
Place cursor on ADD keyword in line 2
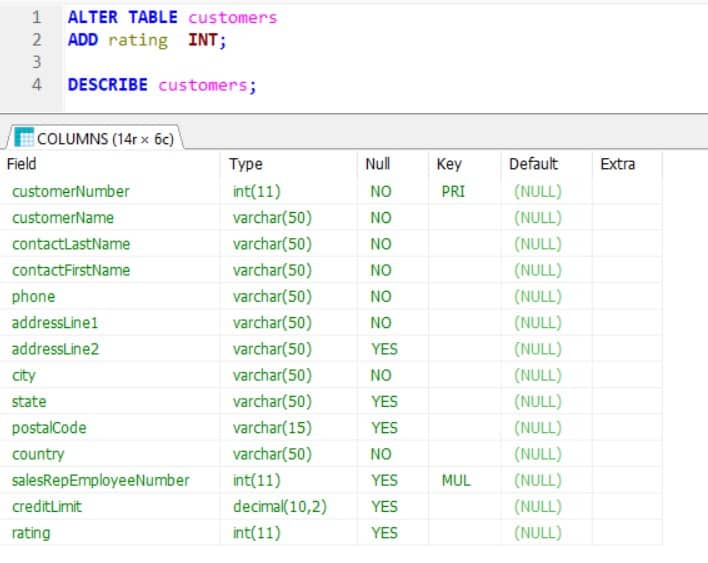(x=83, y=40)
